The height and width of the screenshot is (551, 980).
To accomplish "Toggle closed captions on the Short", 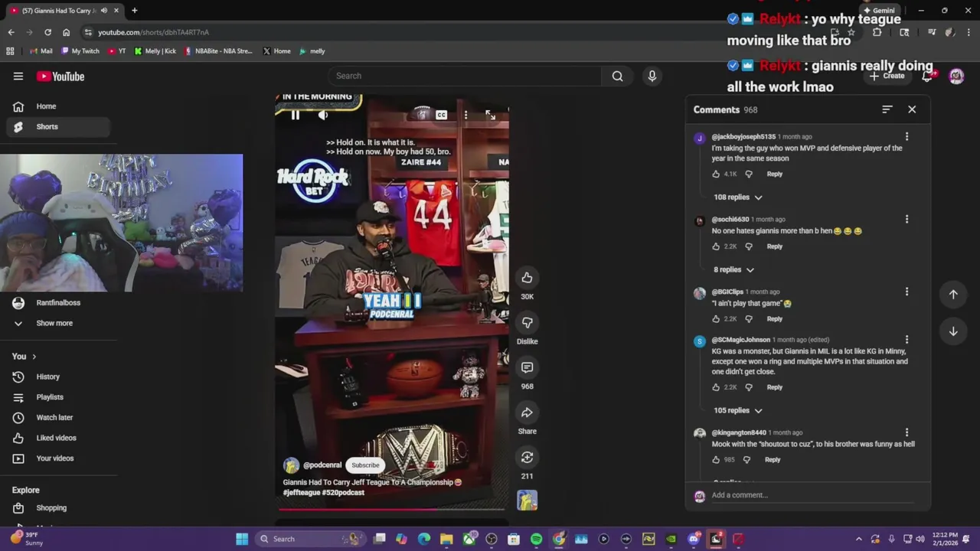I will 442,115.
